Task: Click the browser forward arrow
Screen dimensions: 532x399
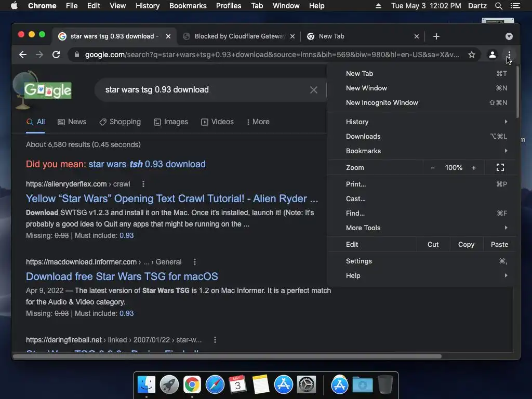Action: point(39,55)
